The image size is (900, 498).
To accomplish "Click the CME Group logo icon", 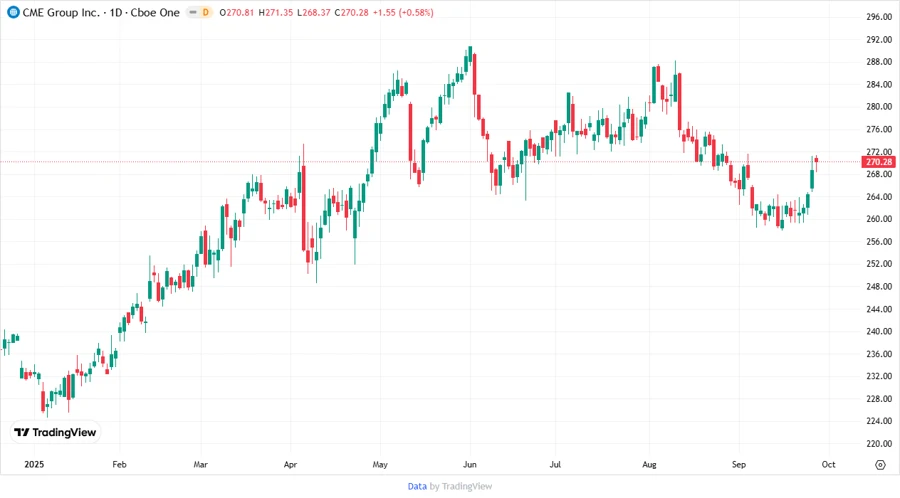I will (13, 12).
